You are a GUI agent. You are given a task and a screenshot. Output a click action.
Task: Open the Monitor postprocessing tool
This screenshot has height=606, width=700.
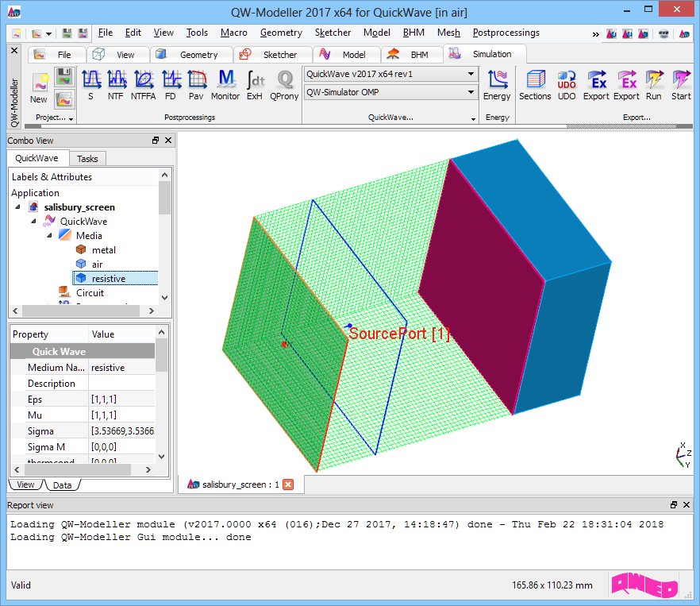[225, 84]
